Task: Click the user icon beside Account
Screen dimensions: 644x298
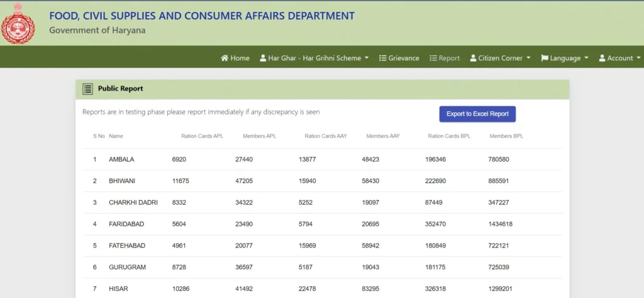Action: point(602,58)
